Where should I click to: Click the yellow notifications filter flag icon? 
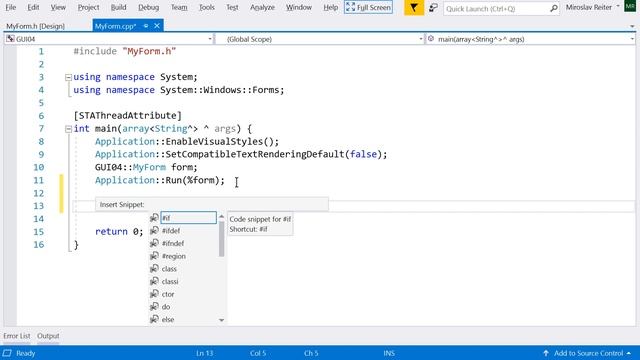413,8
